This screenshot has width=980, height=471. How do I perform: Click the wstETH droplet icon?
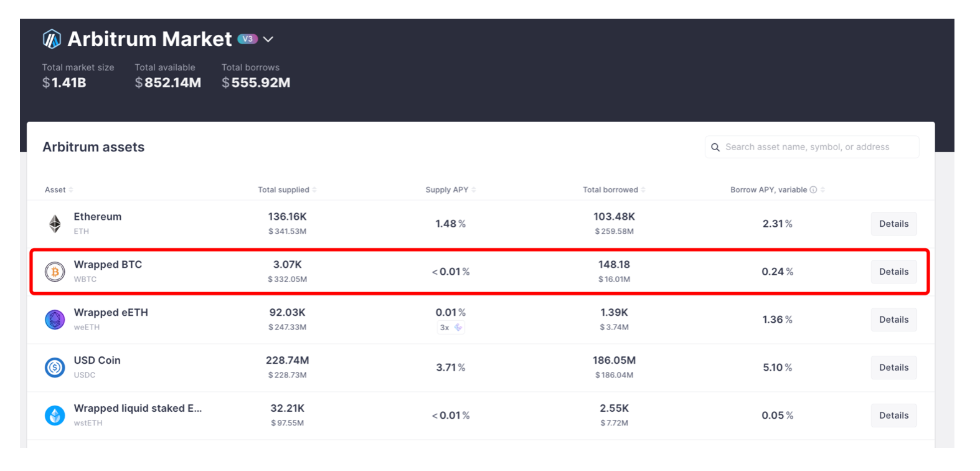coord(55,416)
